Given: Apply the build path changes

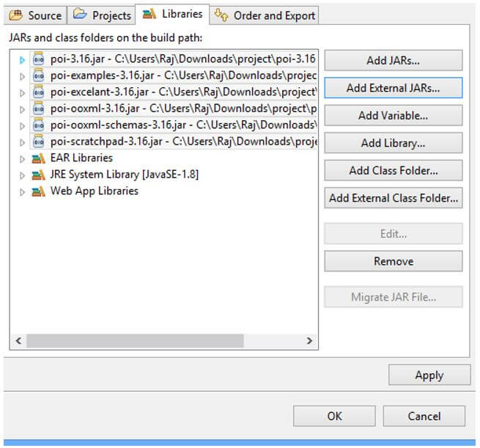Looking at the screenshot, I should coord(429,375).
